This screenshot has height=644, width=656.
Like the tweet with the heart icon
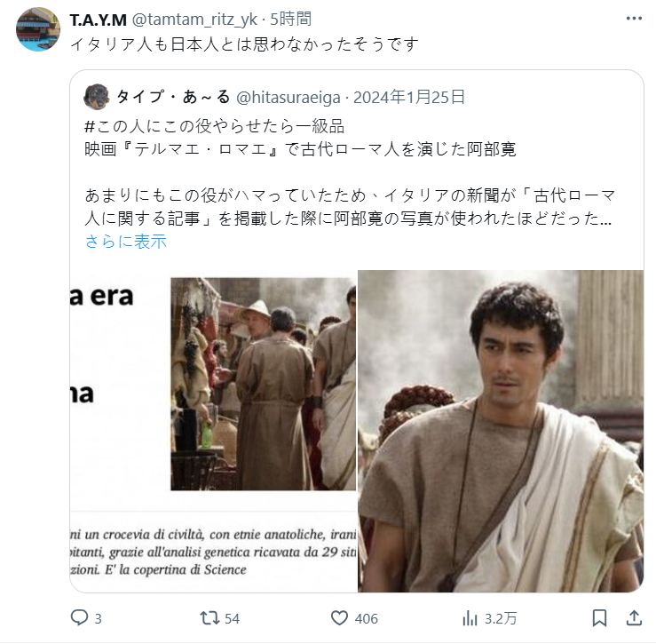coord(339,618)
